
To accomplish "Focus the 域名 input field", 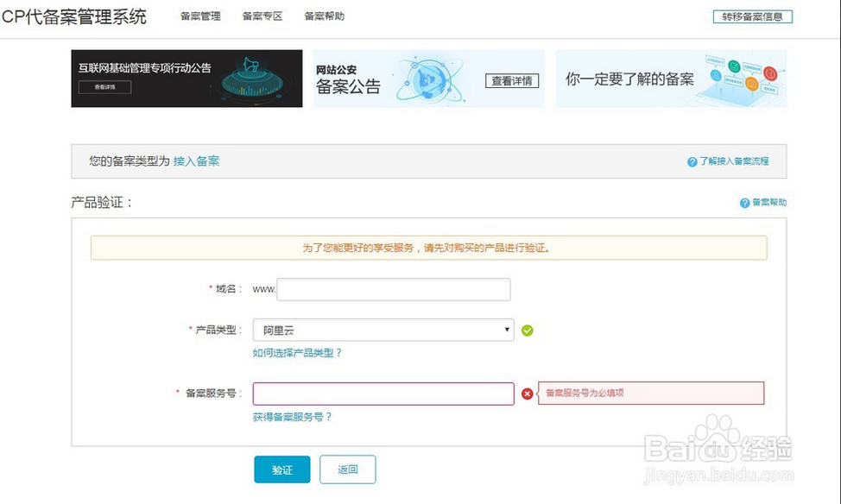I will coord(394,289).
